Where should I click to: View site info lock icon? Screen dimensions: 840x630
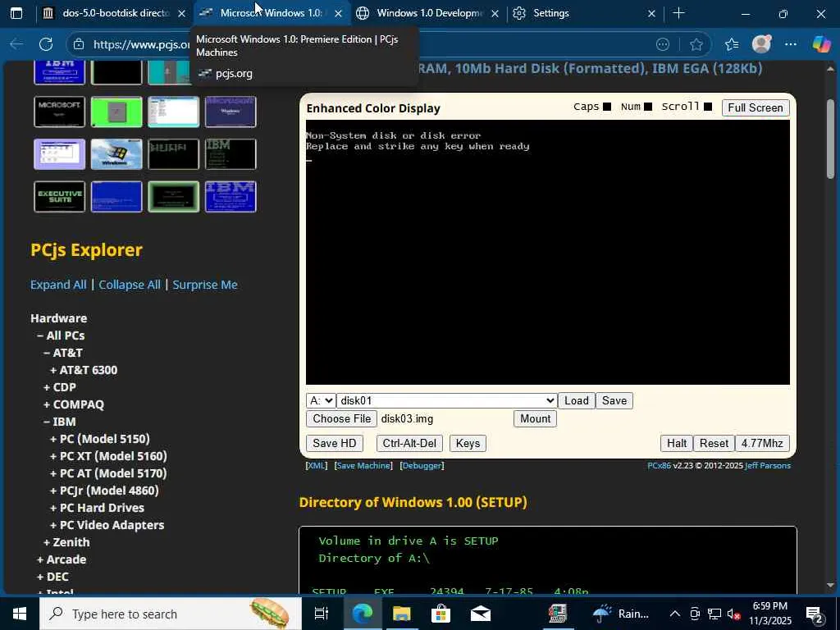pyautogui.click(x=78, y=44)
